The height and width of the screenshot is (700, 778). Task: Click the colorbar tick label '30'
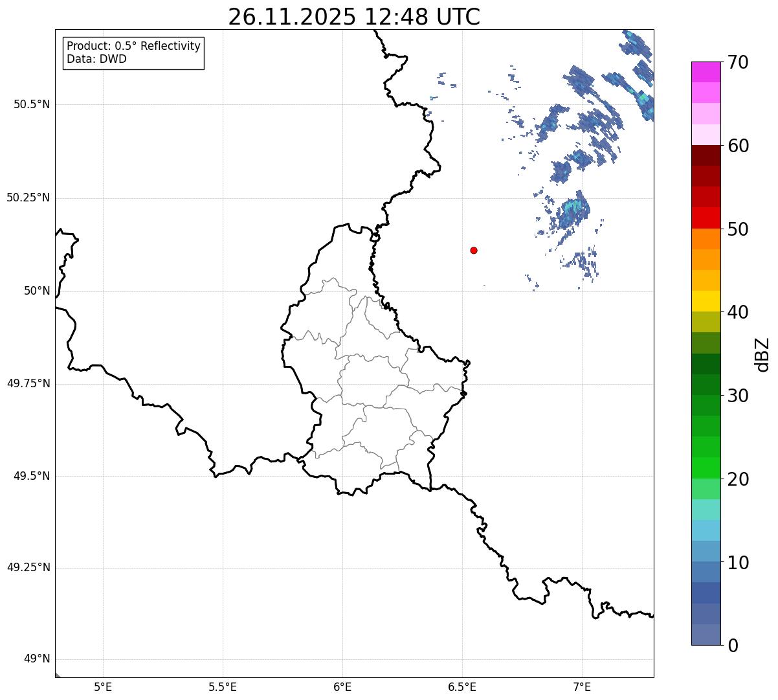(x=738, y=396)
